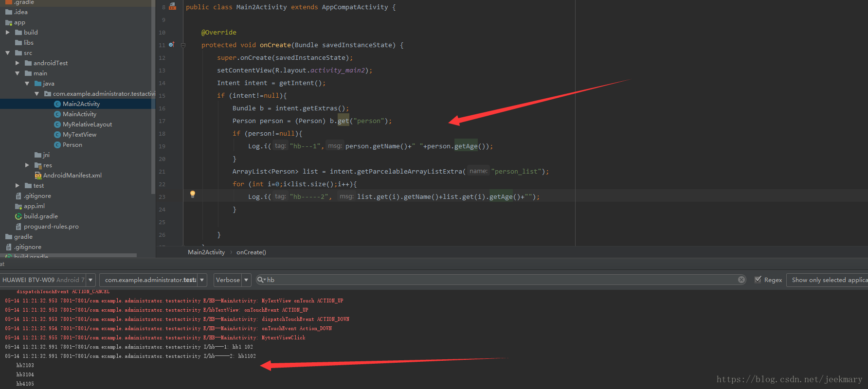Viewport: 868px width, 389px height.
Task: Expand the test folder
Action: point(17,186)
